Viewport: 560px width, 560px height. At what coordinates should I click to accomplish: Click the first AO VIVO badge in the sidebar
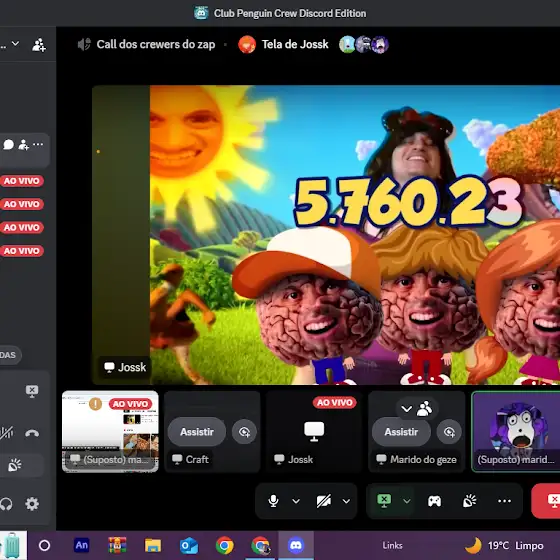click(21, 181)
